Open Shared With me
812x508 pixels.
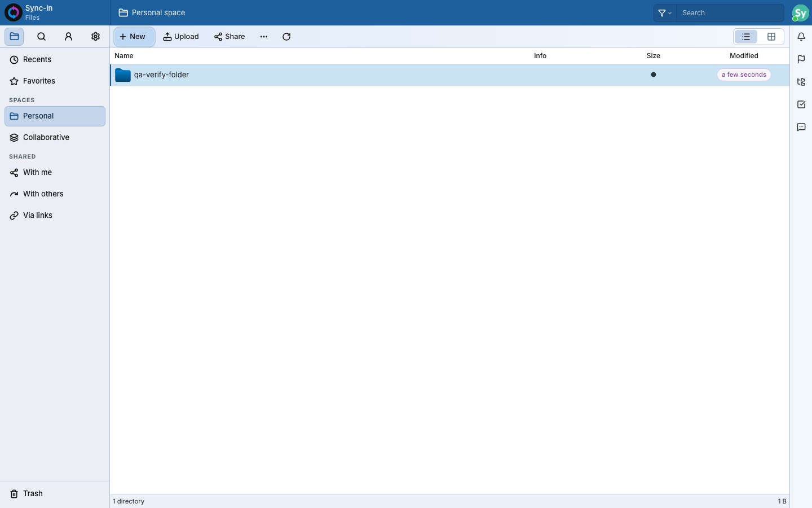(x=55, y=173)
